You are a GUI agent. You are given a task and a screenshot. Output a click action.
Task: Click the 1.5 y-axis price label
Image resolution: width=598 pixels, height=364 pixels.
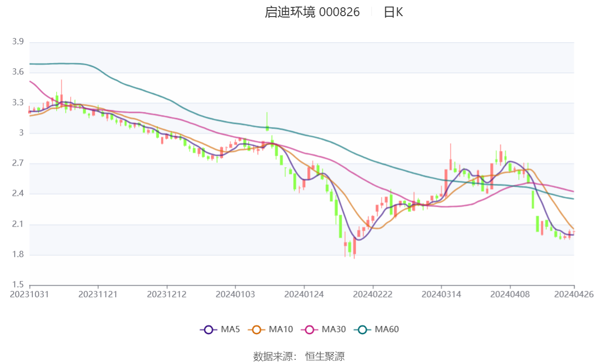pos(18,285)
